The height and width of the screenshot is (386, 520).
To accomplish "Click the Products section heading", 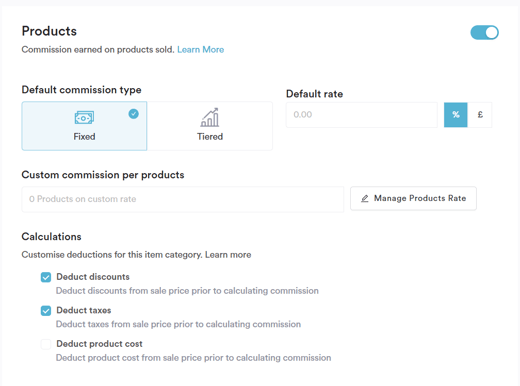I will click(49, 31).
